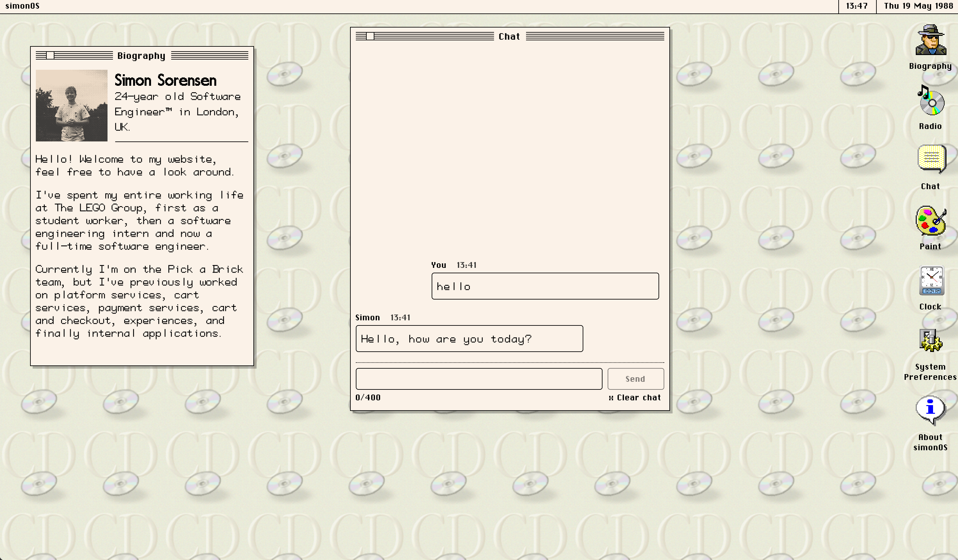958x560 pixels.
Task: Click the date Thu 19 May 1988
Action: click(x=918, y=6)
